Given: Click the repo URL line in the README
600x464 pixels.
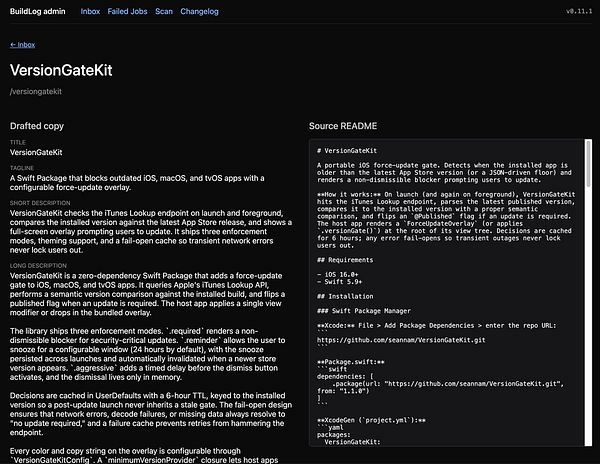Looking at the screenshot, I should (x=401, y=340).
